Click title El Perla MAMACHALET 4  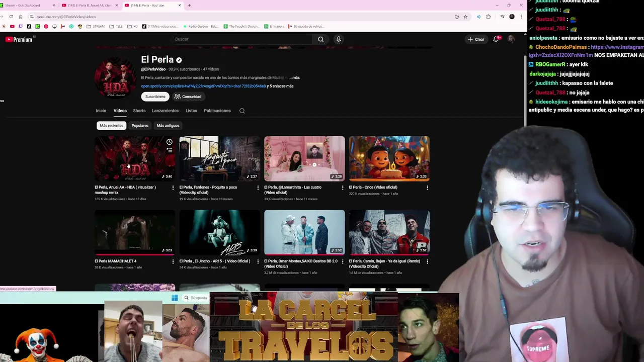tap(115, 261)
